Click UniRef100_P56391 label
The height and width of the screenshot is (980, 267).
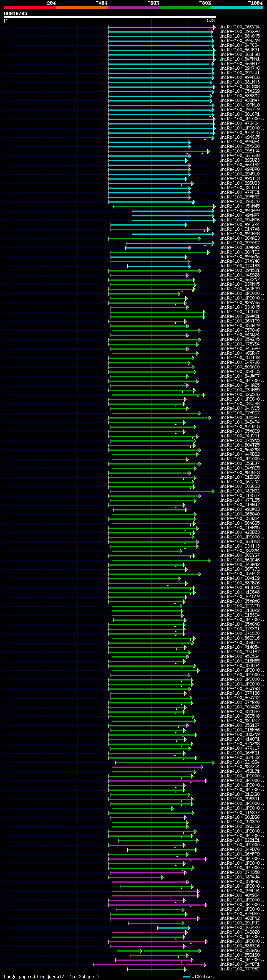[239, 799]
